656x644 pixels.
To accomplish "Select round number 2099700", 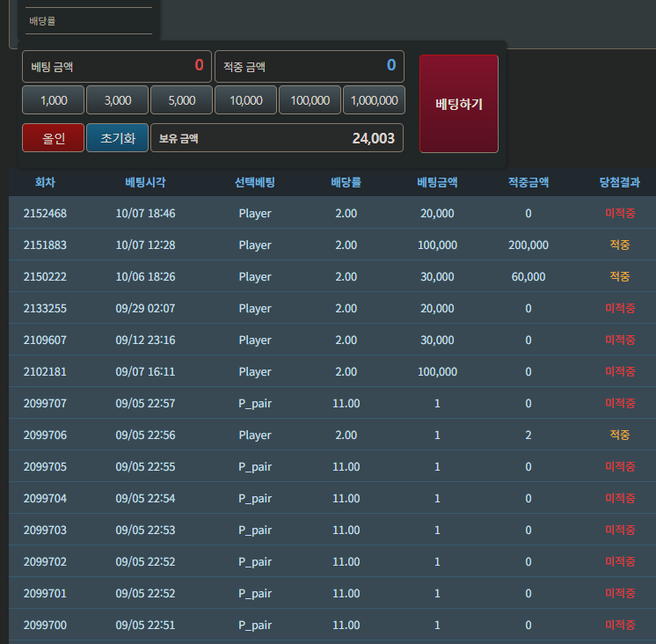I will 45,625.
